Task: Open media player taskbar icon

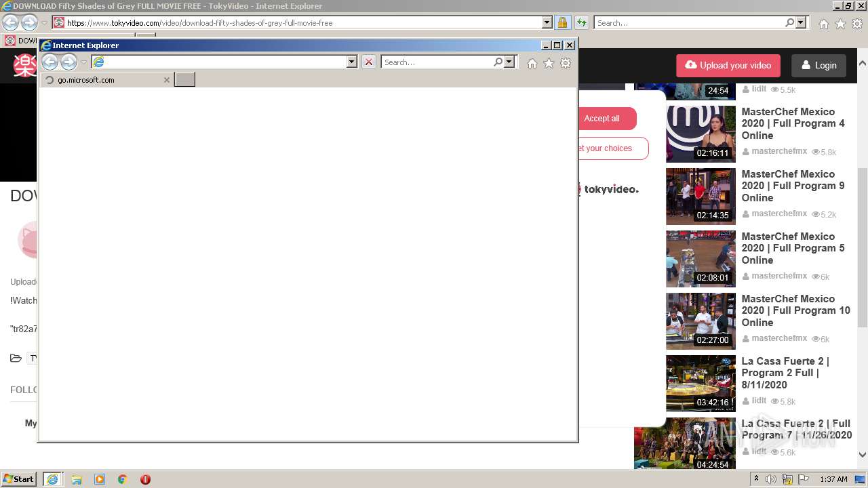Action: tap(100, 479)
